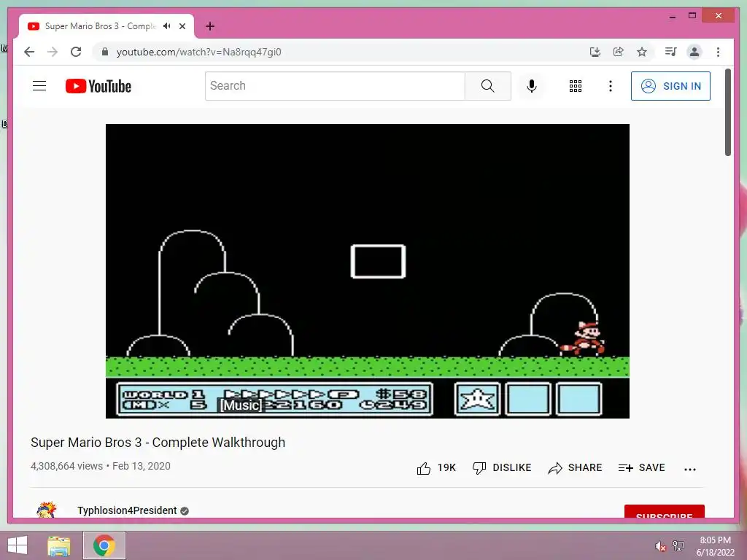Click the SIGN IN button
The height and width of the screenshot is (560, 747).
click(x=670, y=86)
